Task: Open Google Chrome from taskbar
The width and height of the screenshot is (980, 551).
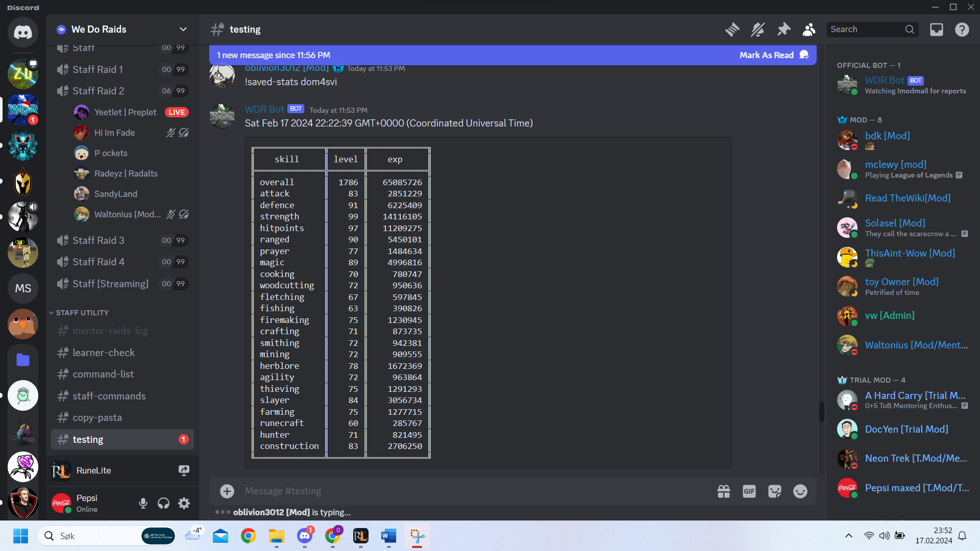Action: click(x=249, y=536)
